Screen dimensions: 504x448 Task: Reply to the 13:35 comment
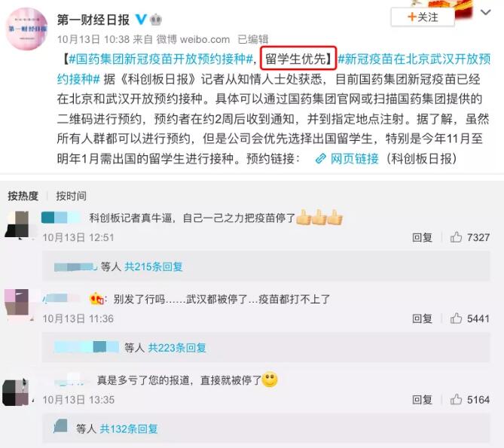(422, 400)
